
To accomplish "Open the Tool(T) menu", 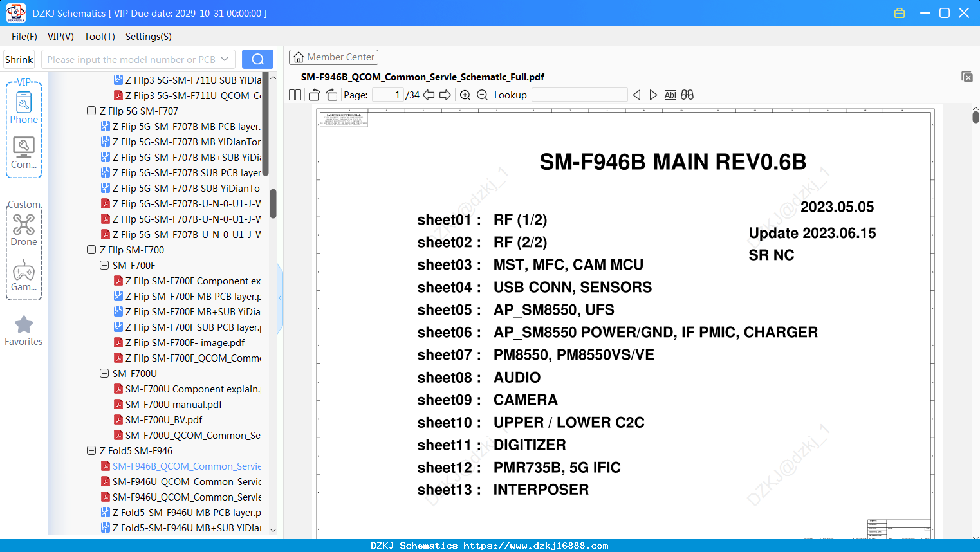I will pos(100,37).
